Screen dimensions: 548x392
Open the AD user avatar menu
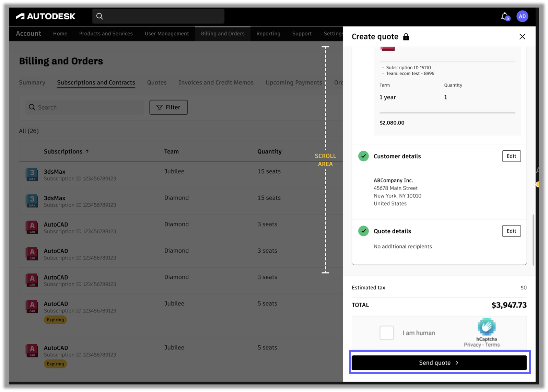522,16
